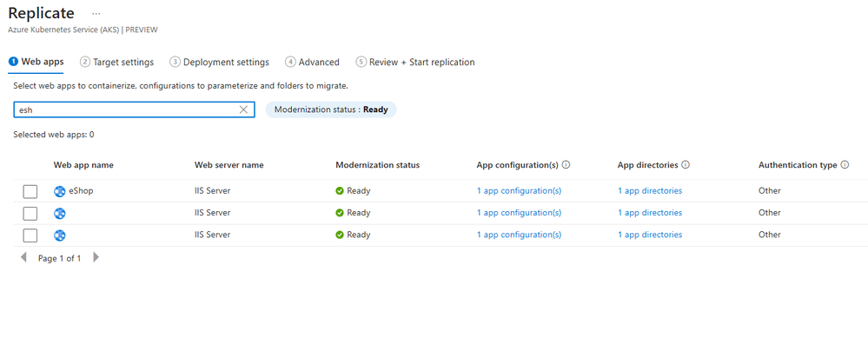Switch to Web apps tab

click(36, 62)
